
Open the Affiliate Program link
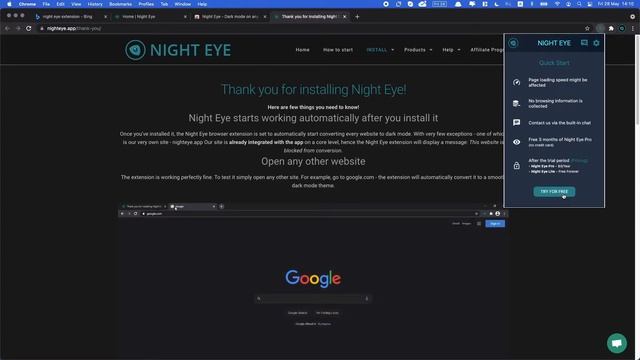[487, 50]
